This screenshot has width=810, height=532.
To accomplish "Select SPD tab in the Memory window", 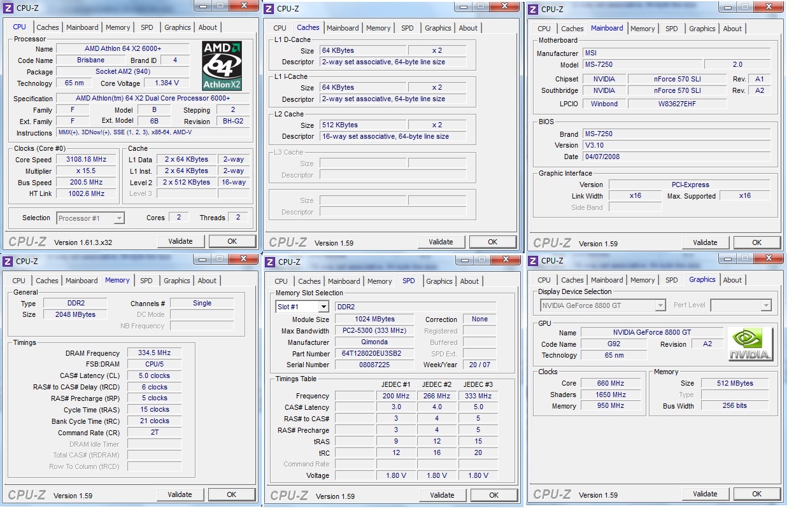I will pyautogui.click(x=146, y=281).
